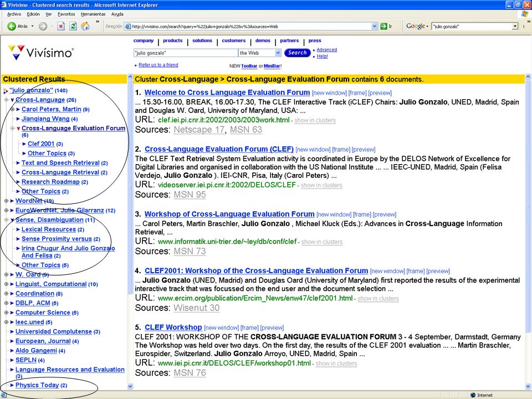Image resolution: width=532 pixels, height=399 pixels.
Task: Select the Lexical Resources cluster
Action: [x=49, y=229]
